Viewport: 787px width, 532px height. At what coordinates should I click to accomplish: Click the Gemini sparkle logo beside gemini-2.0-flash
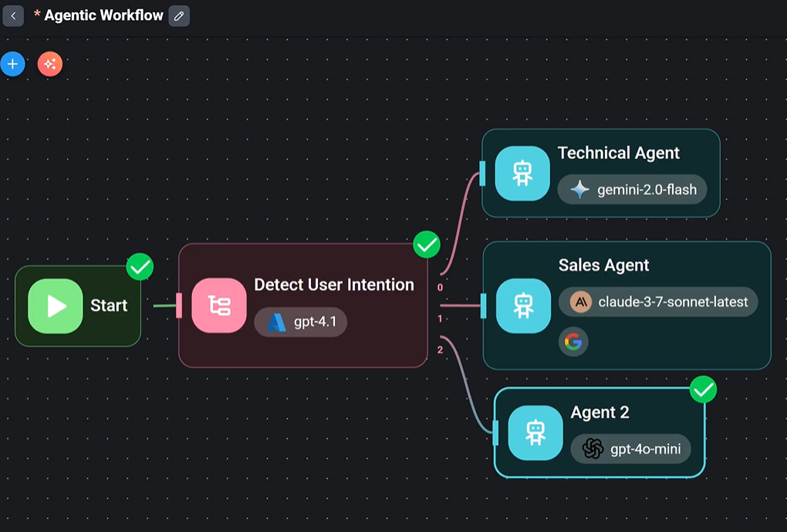(x=579, y=190)
